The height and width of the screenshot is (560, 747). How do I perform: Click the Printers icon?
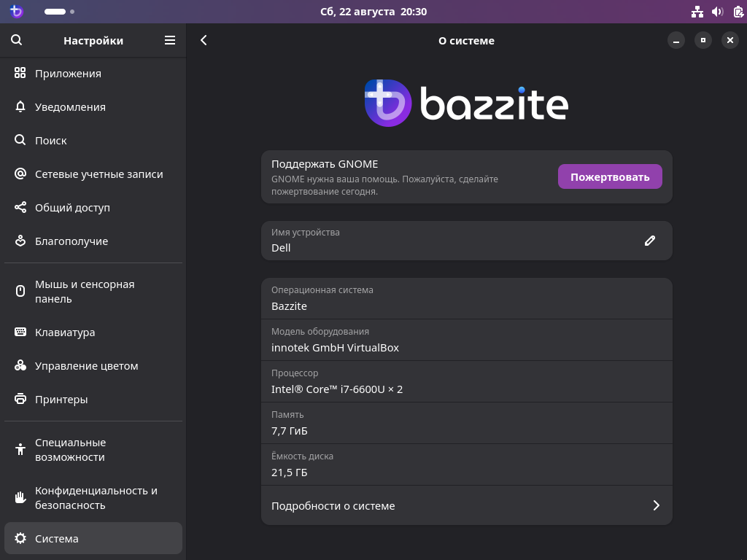pyautogui.click(x=20, y=399)
